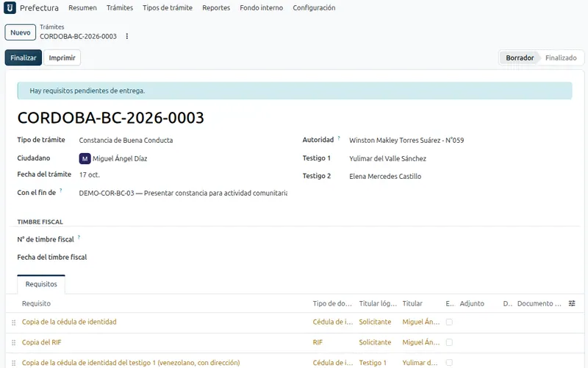
Task: Sort by the Requisito column header
Action: click(36, 303)
